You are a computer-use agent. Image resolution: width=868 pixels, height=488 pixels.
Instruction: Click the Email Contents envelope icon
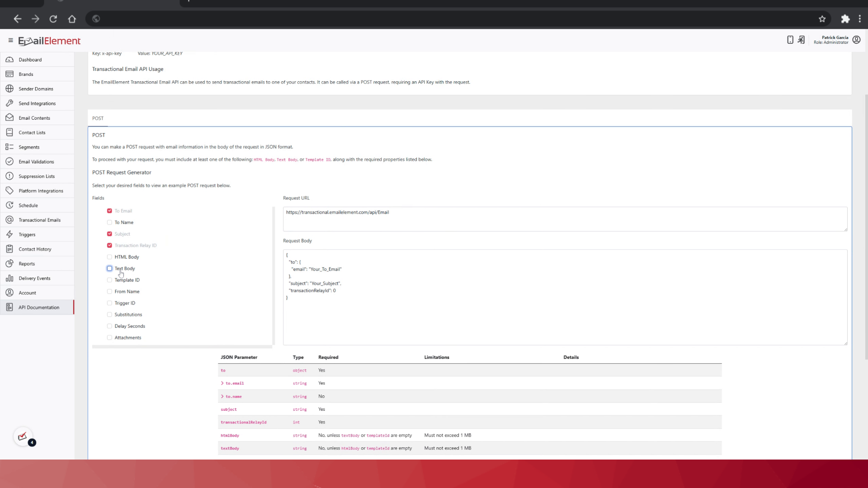point(9,118)
